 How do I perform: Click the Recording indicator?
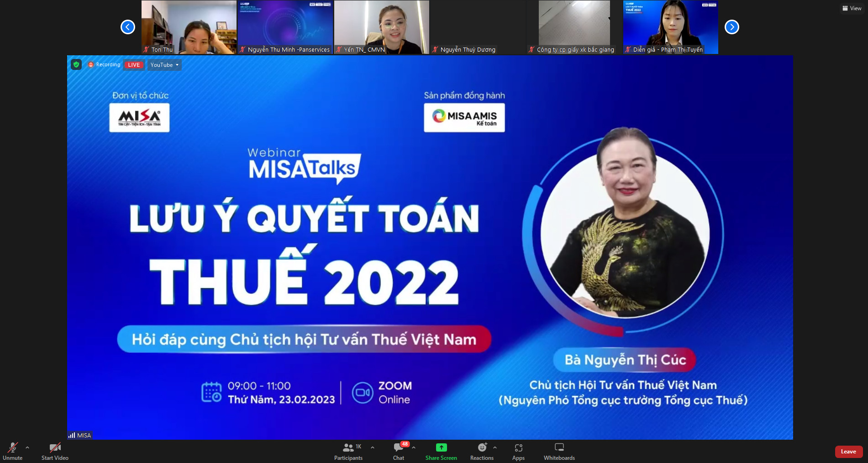pos(104,65)
